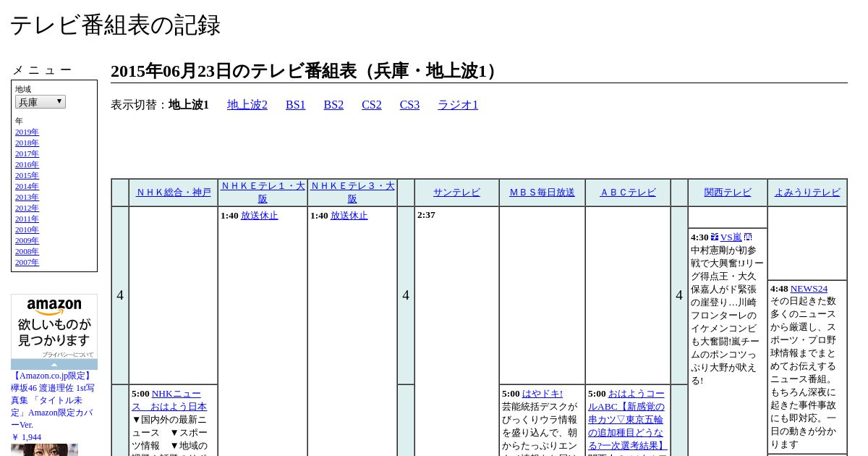This screenshot has height=456, width=868.
Task: Open the NEWS24 program link
Action: pos(809,289)
